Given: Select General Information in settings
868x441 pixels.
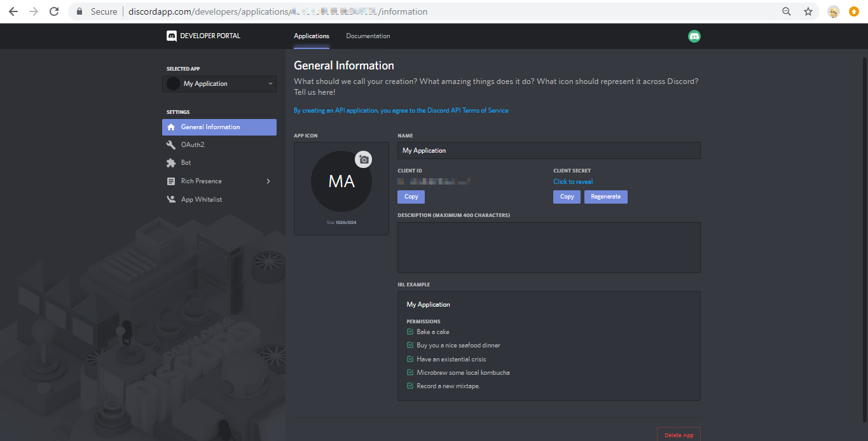Looking at the screenshot, I should 219,127.
